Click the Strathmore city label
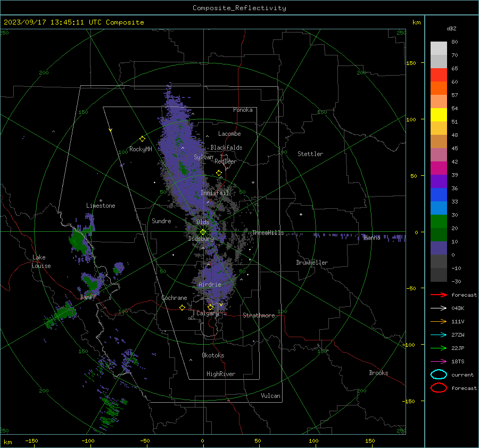 click(259, 315)
